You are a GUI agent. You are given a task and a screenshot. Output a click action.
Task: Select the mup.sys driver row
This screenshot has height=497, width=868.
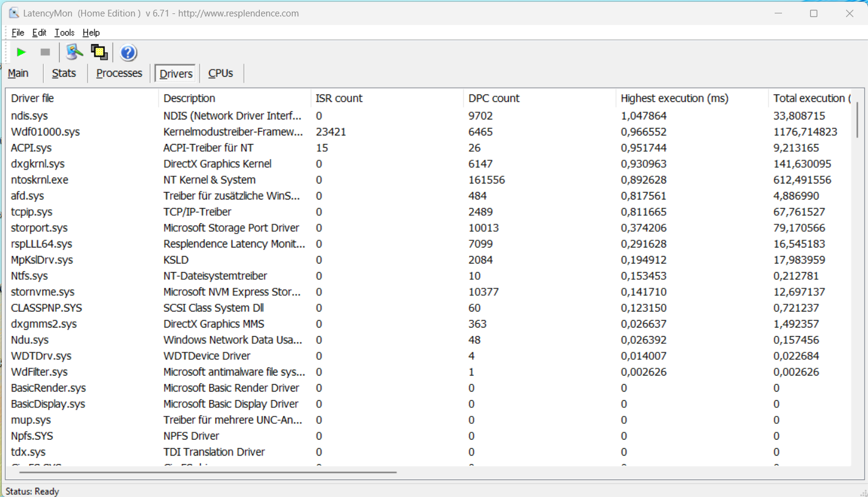coord(428,420)
